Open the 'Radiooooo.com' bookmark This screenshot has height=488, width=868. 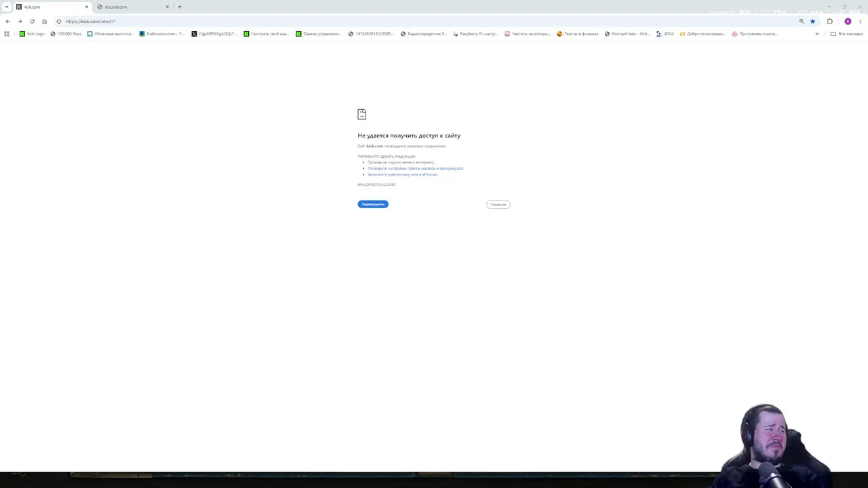161,34
